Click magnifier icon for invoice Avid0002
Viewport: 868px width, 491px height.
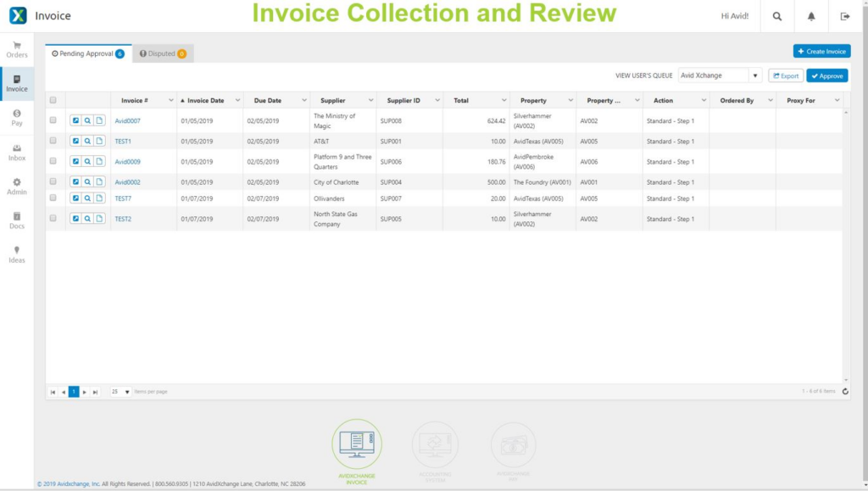click(x=87, y=182)
